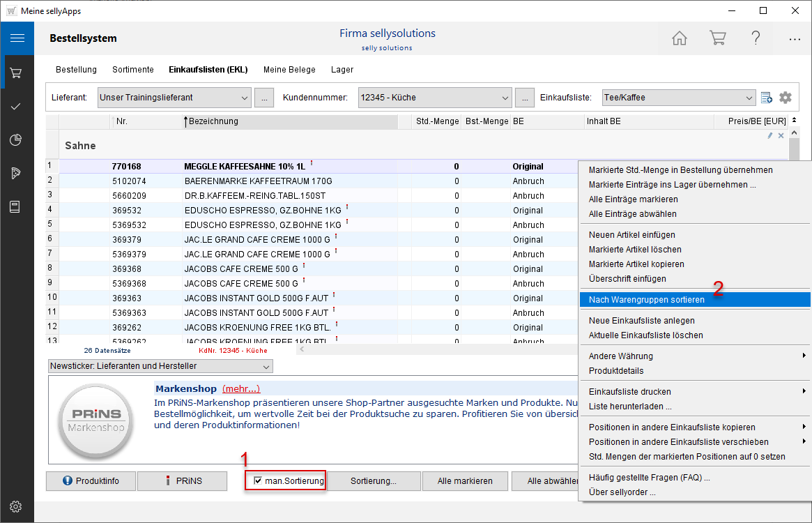The image size is (812, 523).
Task: Open Newsticker Lieferanten und Hersteller dropdown
Action: click(x=266, y=366)
